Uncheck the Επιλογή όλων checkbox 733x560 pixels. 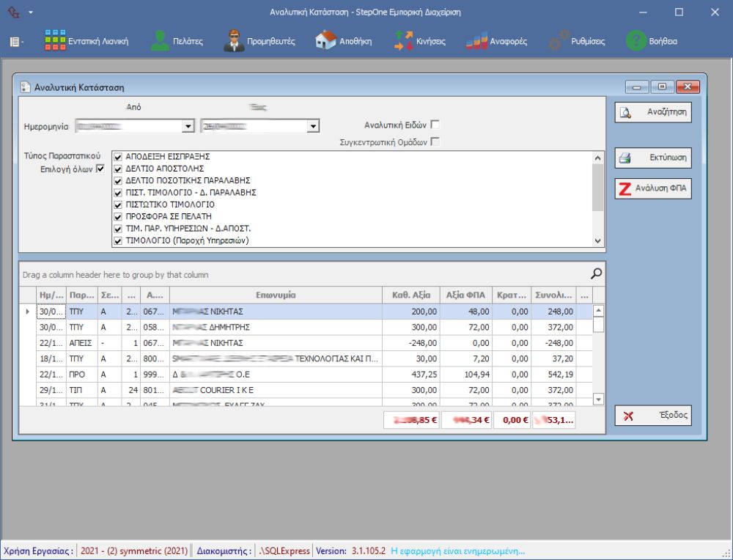101,169
